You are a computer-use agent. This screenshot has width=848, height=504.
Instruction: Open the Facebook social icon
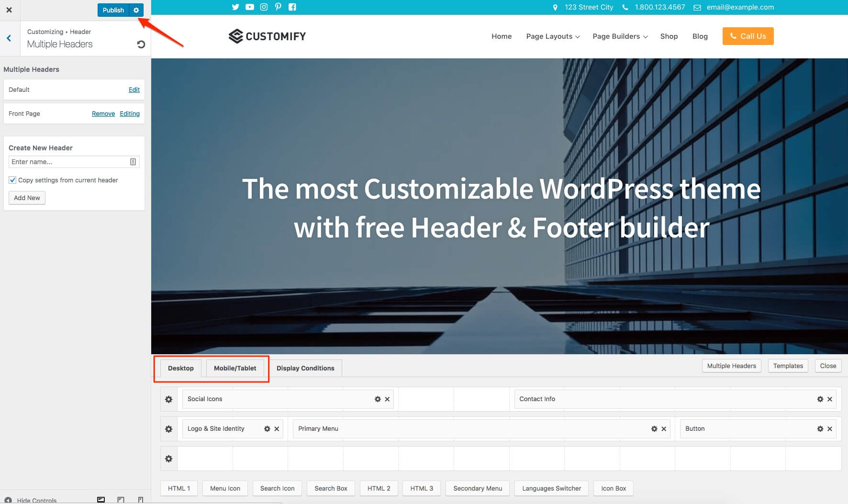pyautogui.click(x=292, y=7)
